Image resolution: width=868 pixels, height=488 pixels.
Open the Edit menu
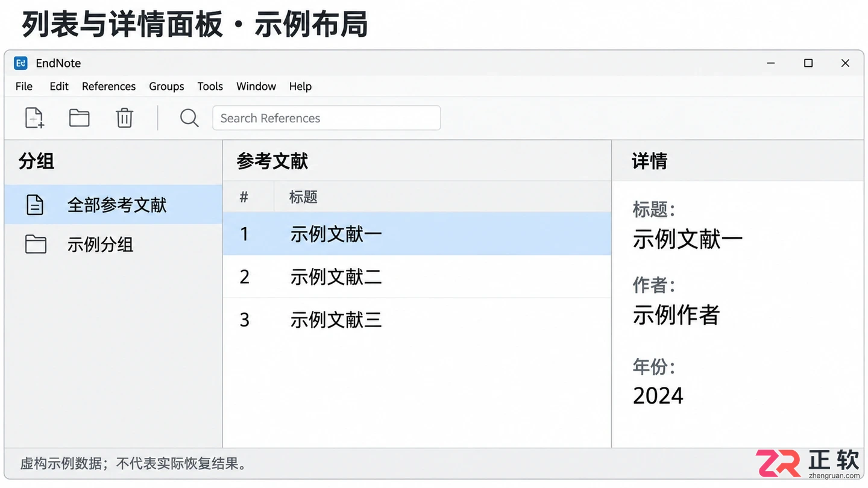(x=59, y=86)
